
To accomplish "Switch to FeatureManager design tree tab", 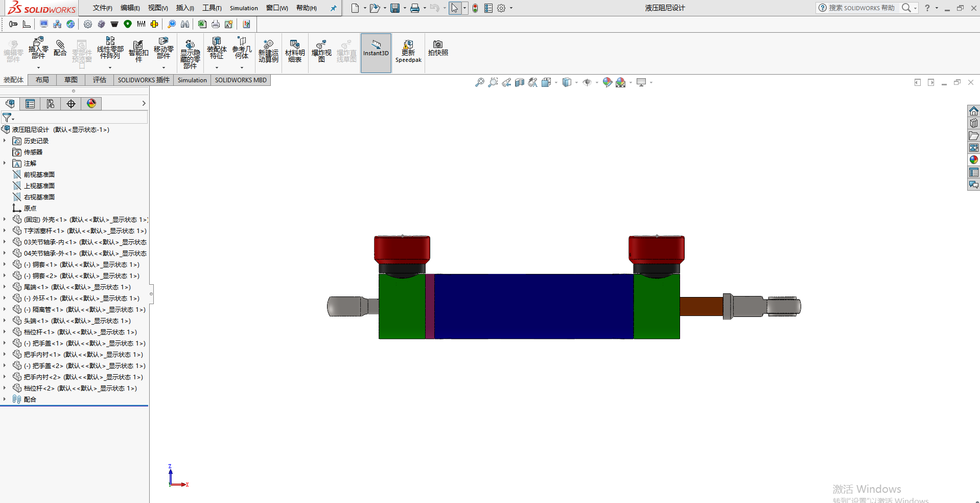I will [10, 104].
